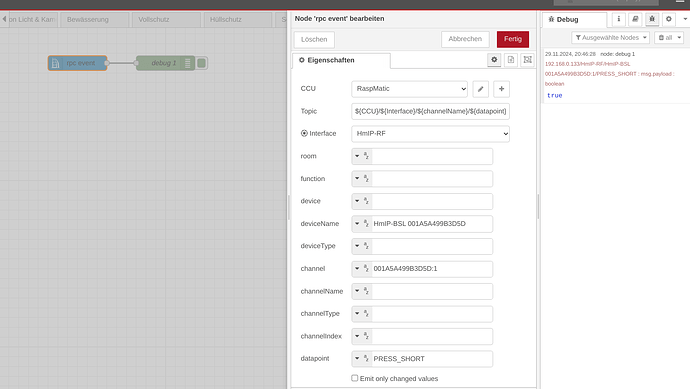Open node description document icon
This screenshot has width=690, height=389.
[511, 60]
